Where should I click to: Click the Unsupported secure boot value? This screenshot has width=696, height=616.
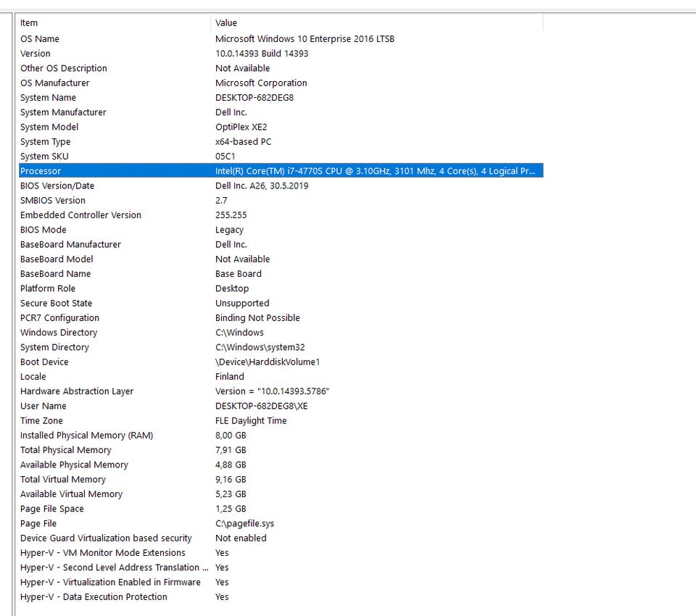click(242, 303)
